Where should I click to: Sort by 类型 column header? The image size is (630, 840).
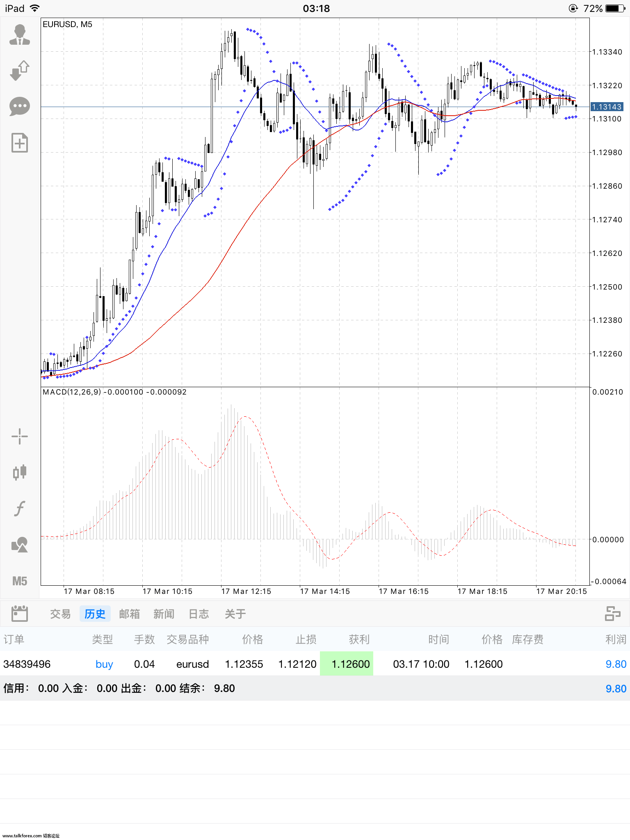pyautogui.click(x=102, y=639)
